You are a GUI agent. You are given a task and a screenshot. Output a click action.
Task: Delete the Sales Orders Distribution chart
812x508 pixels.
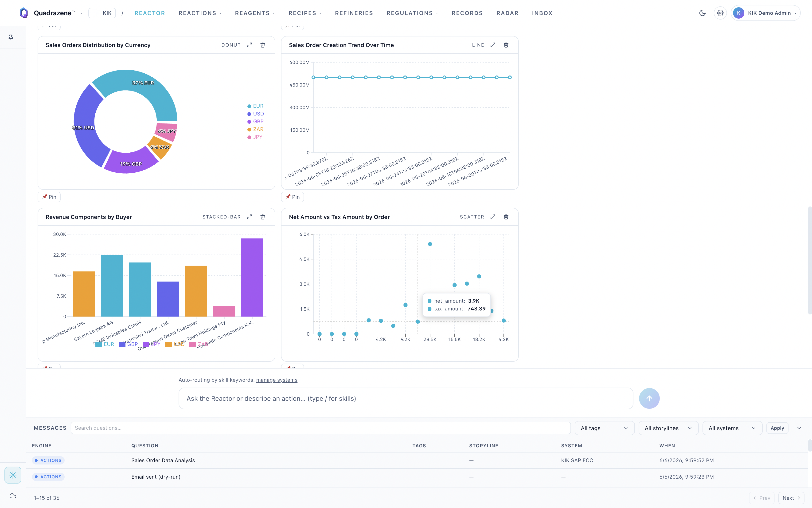pyautogui.click(x=263, y=45)
